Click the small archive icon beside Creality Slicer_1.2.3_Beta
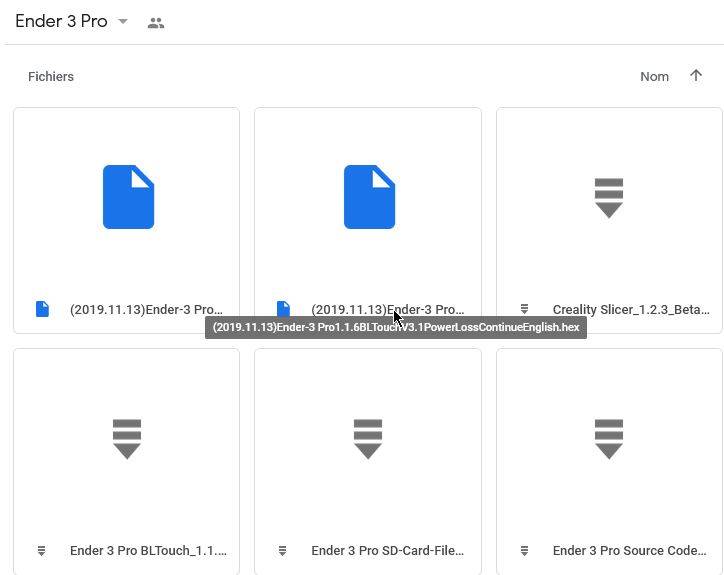This screenshot has height=575, width=724. [524, 309]
